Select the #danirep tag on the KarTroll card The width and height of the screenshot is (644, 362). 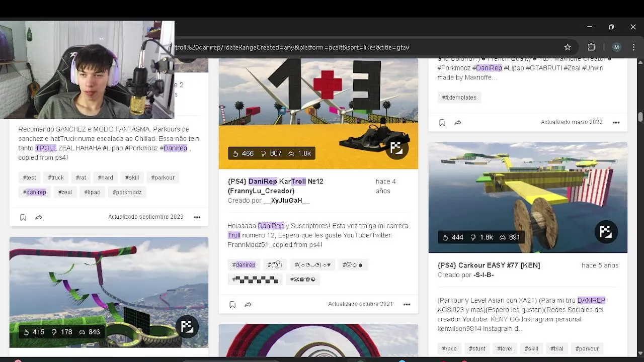pyautogui.click(x=244, y=264)
